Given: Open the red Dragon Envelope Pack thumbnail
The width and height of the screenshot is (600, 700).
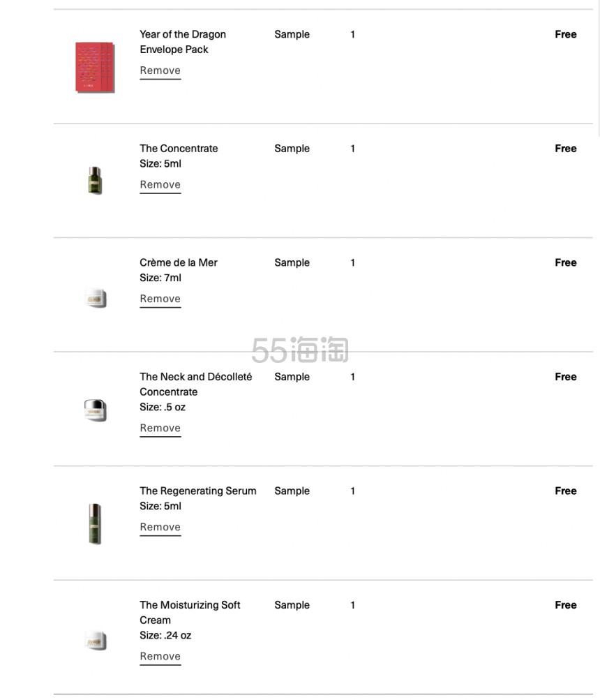Looking at the screenshot, I should (x=95, y=68).
